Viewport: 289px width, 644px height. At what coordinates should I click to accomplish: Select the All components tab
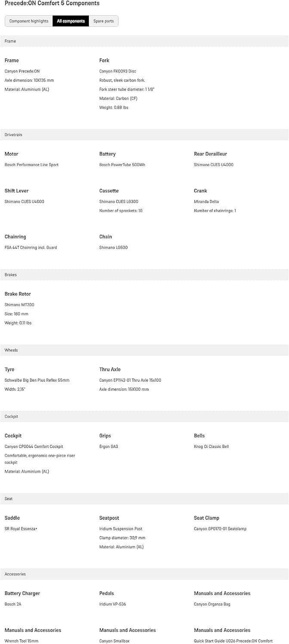click(x=71, y=21)
